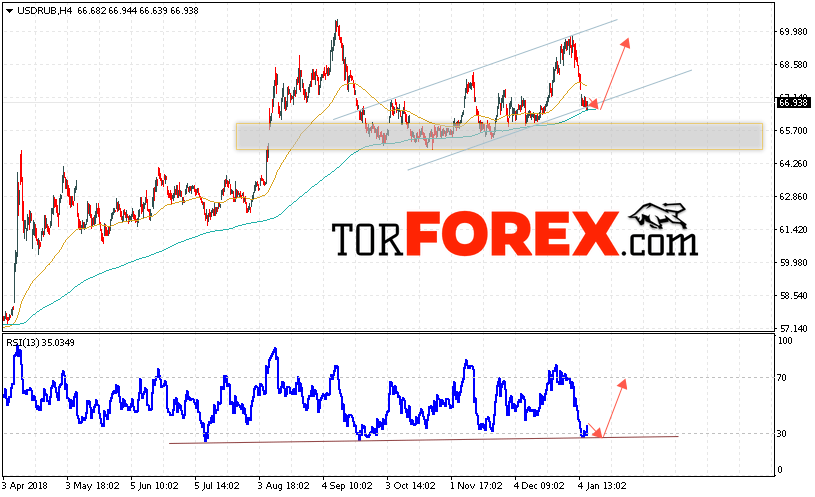Select the 5 Jul 14:02 date label
The height and width of the screenshot is (497, 815).
[x=217, y=486]
